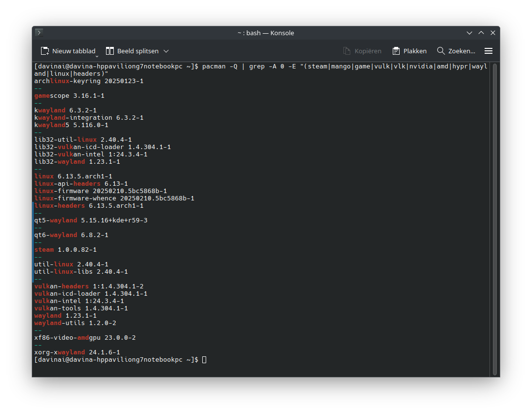Click the 'vulkan-intel 1:24.3.4-1' line
The image size is (532, 415).
(x=79, y=301)
